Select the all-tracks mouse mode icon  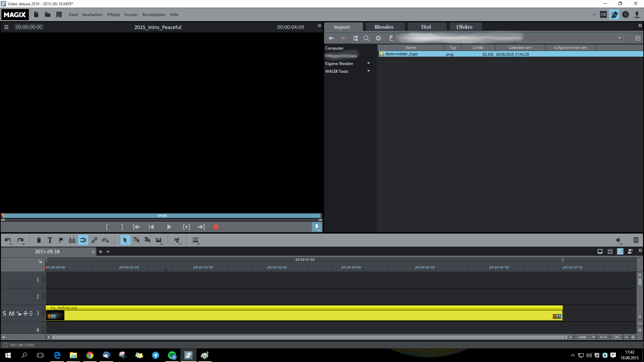pos(147,240)
